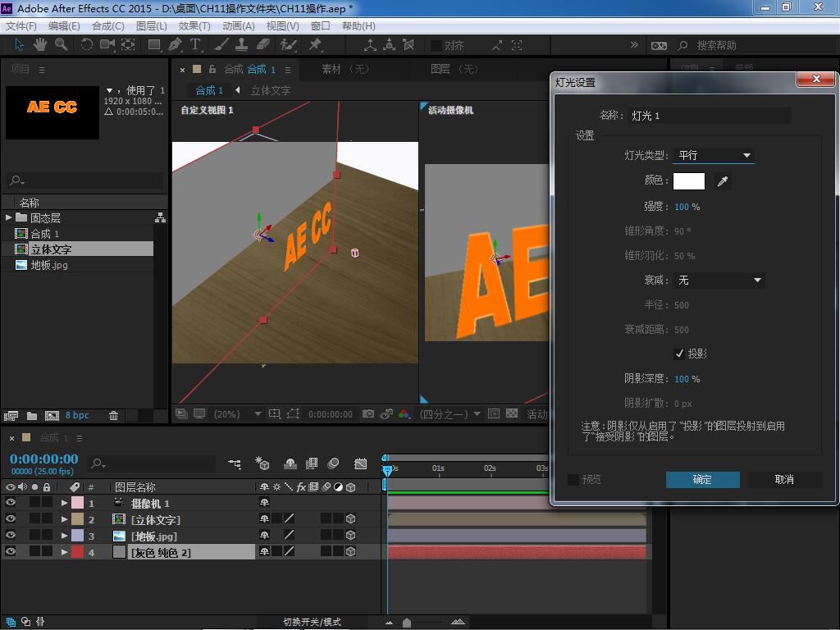This screenshot has height=630, width=840.
Task: Click the 8 bpc color depth button
Action: click(77, 415)
